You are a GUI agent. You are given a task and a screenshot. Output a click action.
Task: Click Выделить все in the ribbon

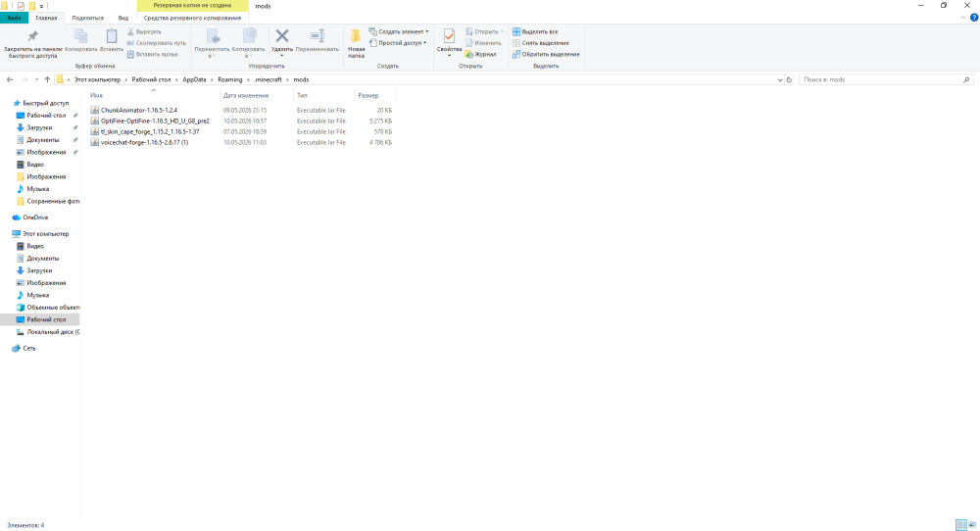(x=535, y=32)
